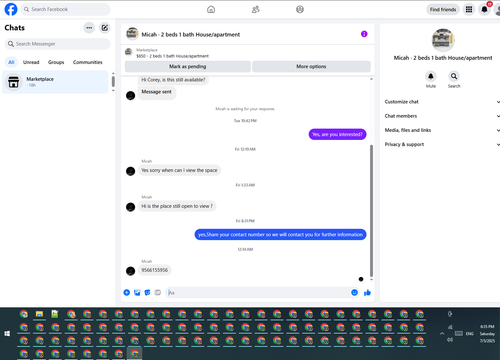
Task: Expand Privacy & support section
Action: click(441, 144)
